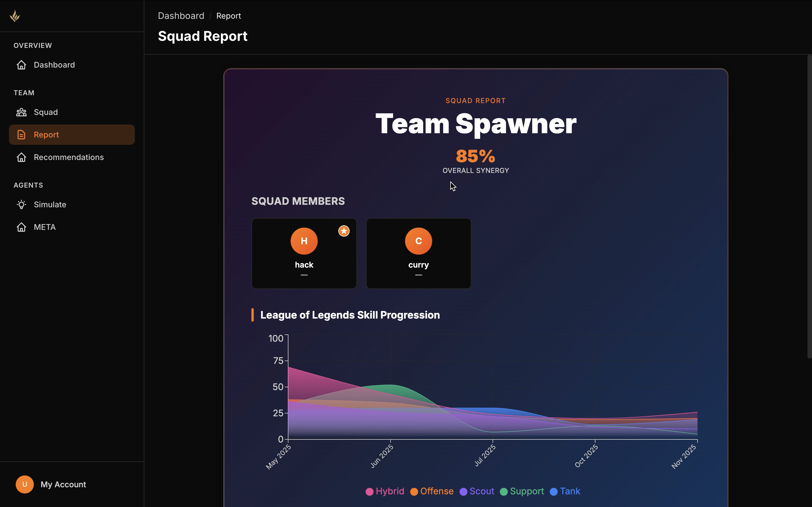
Task: Click the Recommendations house icon
Action: tap(21, 157)
